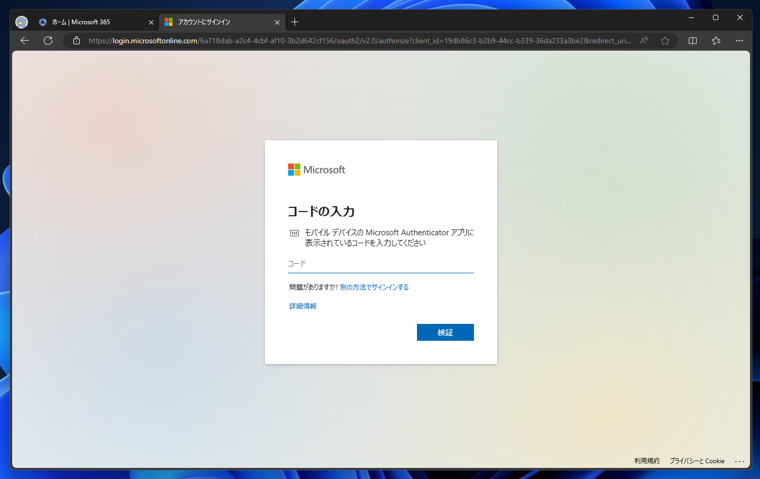Open the footer ellipsis more options
The width and height of the screenshot is (760, 479).
point(739,461)
